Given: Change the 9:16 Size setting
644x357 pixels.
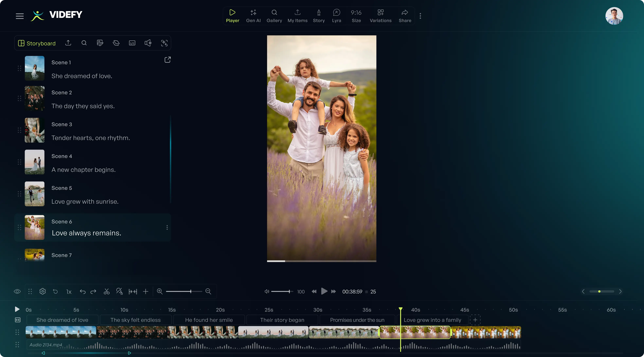Looking at the screenshot, I should tap(356, 16).
